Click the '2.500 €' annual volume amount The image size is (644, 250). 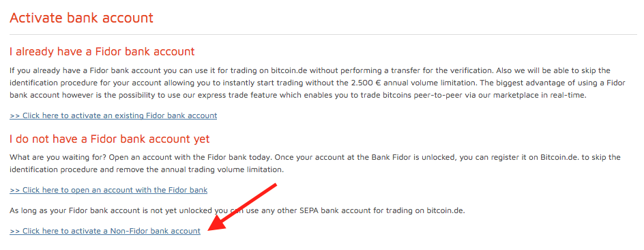(366, 83)
